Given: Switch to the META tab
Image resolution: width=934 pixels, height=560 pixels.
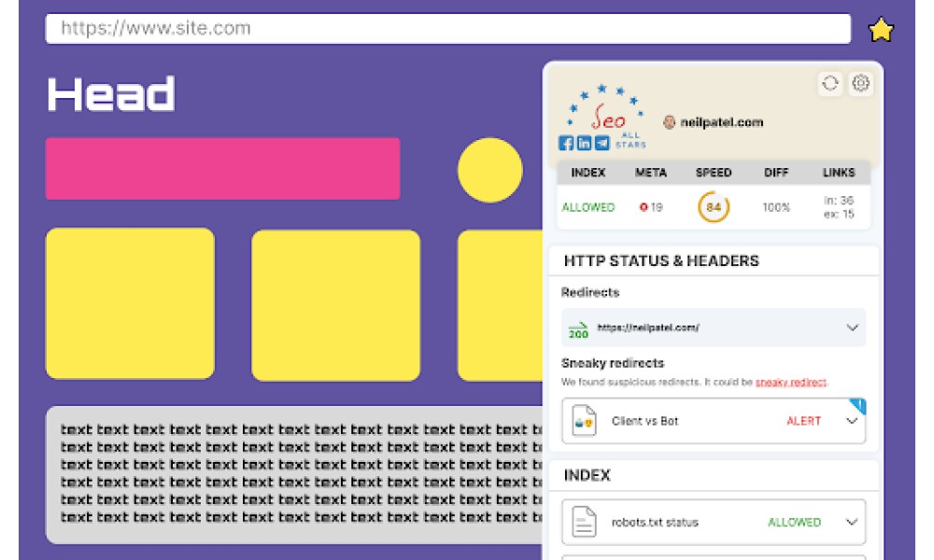Looking at the screenshot, I should [x=650, y=173].
